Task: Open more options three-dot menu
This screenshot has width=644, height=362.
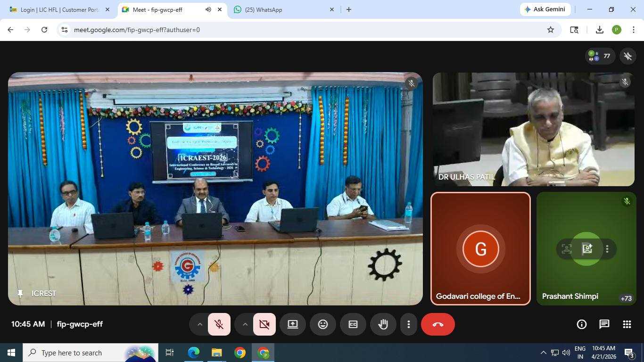Action: click(408, 324)
